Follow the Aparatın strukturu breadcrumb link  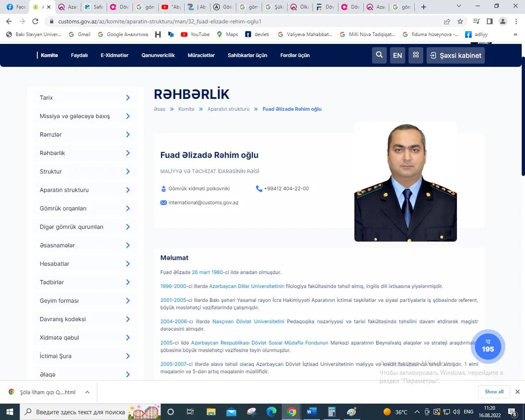tap(228, 109)
